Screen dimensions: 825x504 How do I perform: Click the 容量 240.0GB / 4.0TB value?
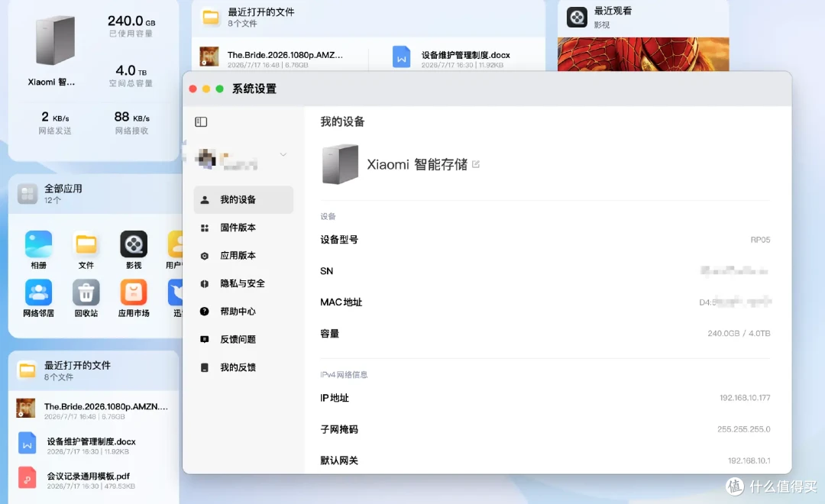coord(739,334)
